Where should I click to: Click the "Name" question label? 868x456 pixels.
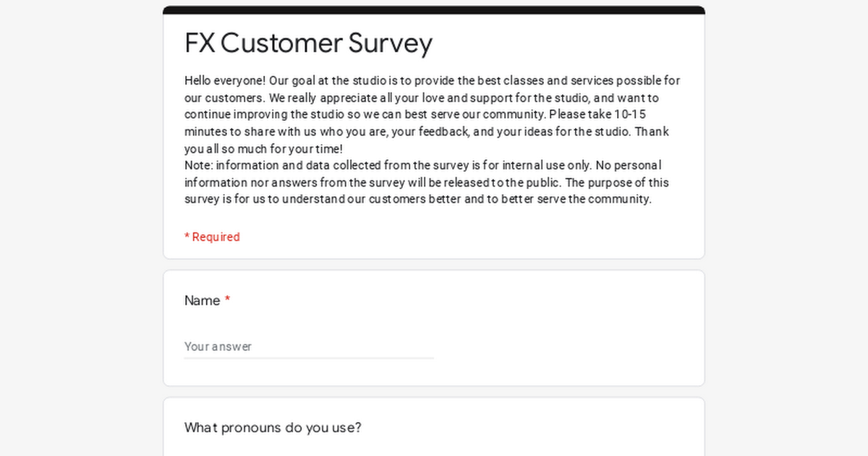202,301
